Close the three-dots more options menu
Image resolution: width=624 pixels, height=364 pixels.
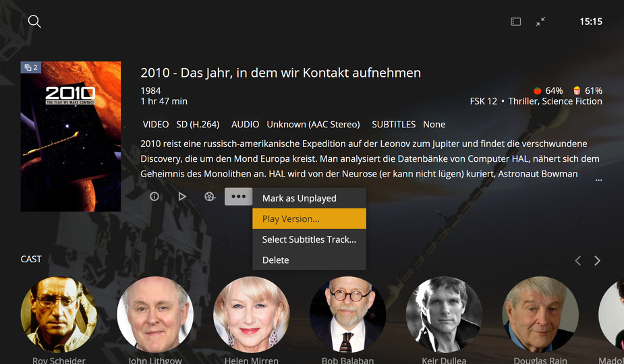(238, 197)
